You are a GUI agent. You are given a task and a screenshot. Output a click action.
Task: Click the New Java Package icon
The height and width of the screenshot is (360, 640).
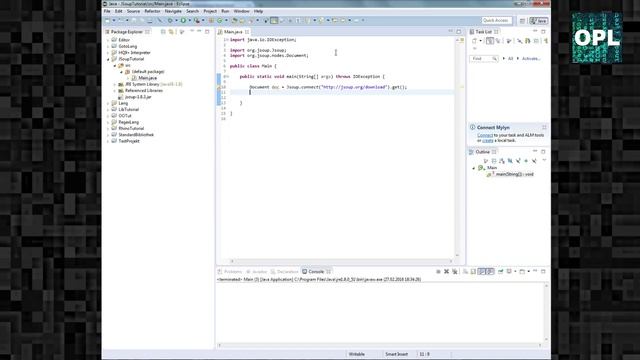pos(211,20)
